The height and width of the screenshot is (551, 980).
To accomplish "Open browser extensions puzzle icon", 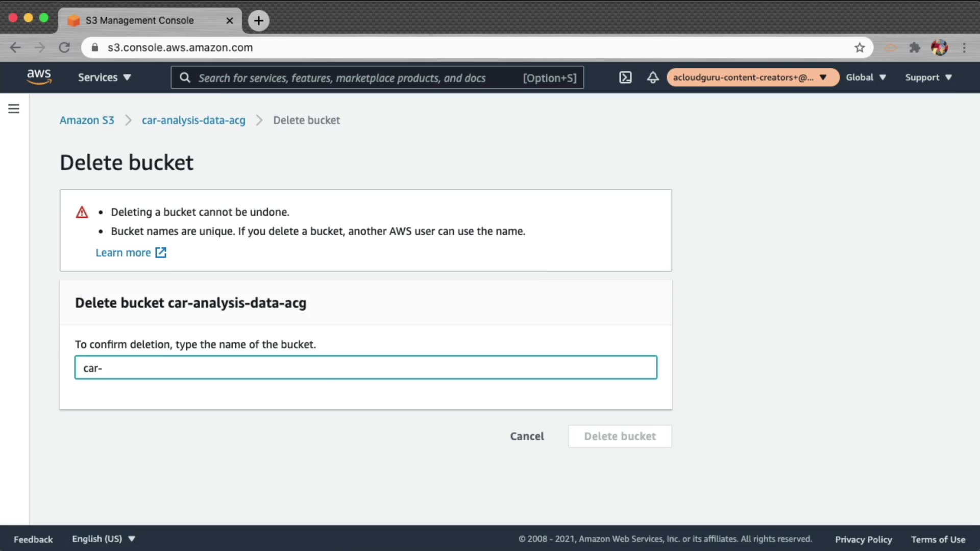I will coord(914,47).
